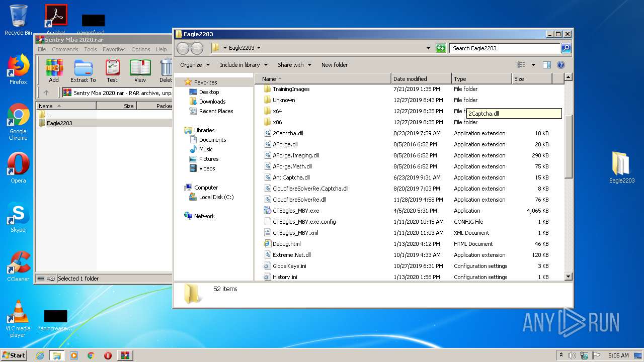Viewport: 644px width, 362px height.
Task: Open Recycle Bin on desktop
Action: 18,20
